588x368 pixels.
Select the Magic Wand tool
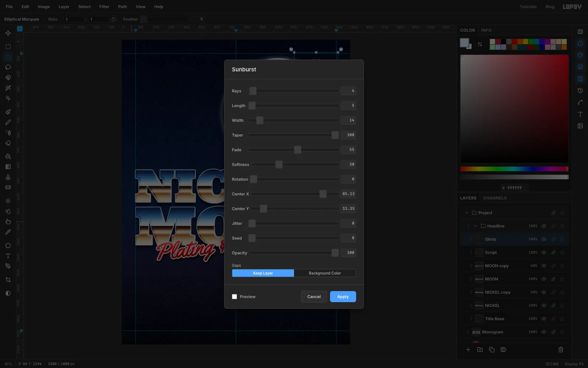coord(8,88)
